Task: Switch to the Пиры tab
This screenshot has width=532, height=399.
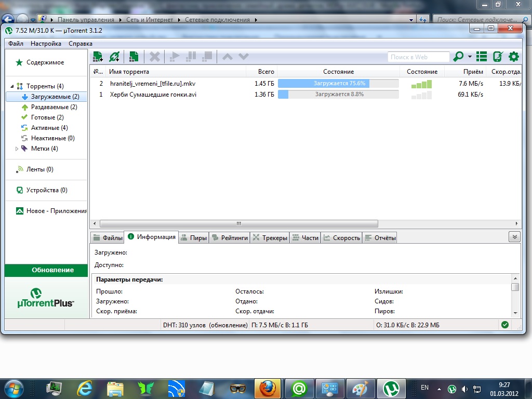Action: pyautogui.click(x=193, y=238)
